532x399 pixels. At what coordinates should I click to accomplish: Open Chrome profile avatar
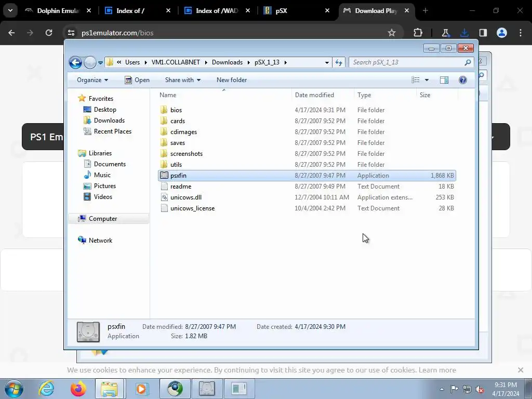pyautogui.click(x=502, y=33)
